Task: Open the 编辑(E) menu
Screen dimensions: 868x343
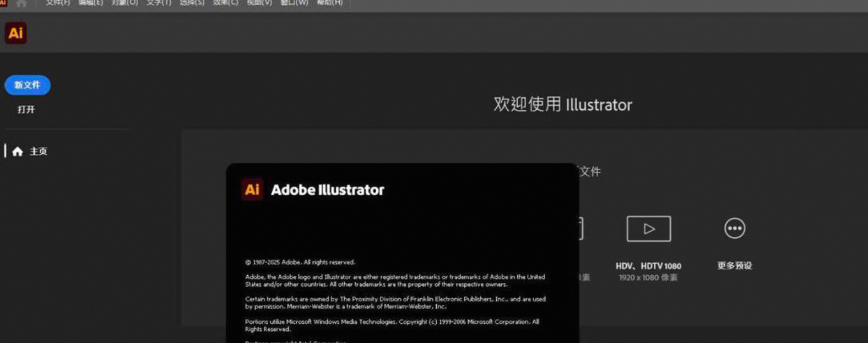Action: 91,3
